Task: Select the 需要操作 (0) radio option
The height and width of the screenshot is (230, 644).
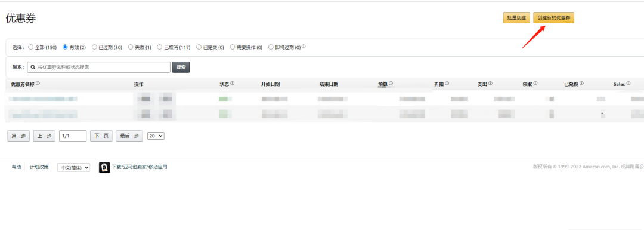Action: [233, 47]
